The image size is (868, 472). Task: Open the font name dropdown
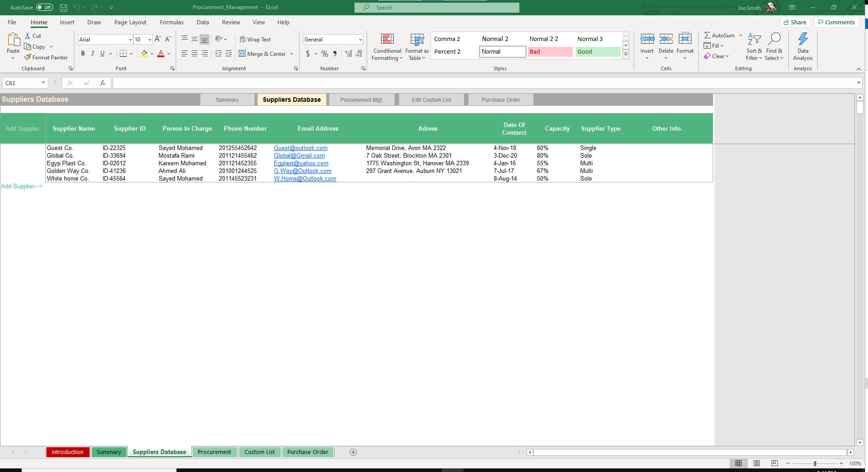coord(130,40)
